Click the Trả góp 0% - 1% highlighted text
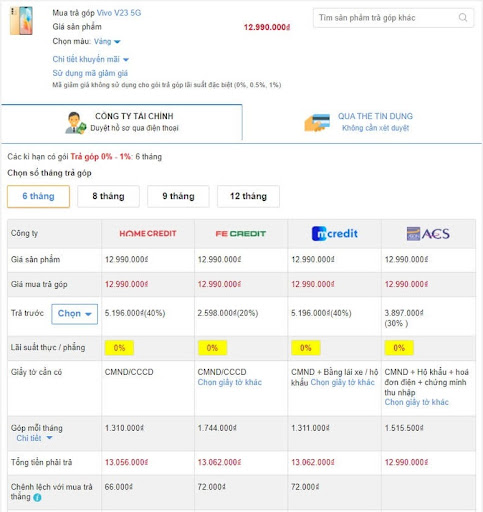This screenshot has width=483, height=512. tap(101, 157)
